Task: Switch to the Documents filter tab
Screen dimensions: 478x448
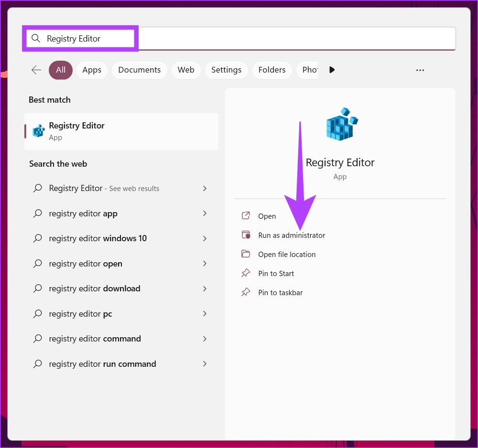Action: point(139,70)
